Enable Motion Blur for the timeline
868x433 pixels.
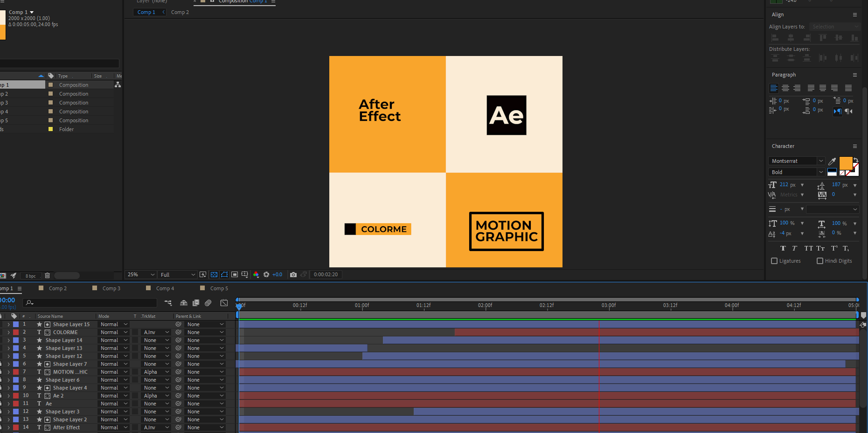click(x=208, y=303)
